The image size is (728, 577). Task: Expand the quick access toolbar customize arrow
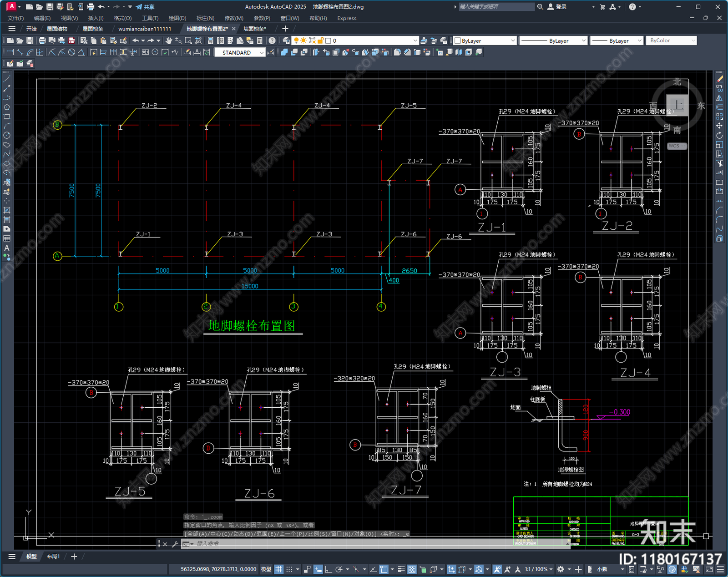coord(130,7)
